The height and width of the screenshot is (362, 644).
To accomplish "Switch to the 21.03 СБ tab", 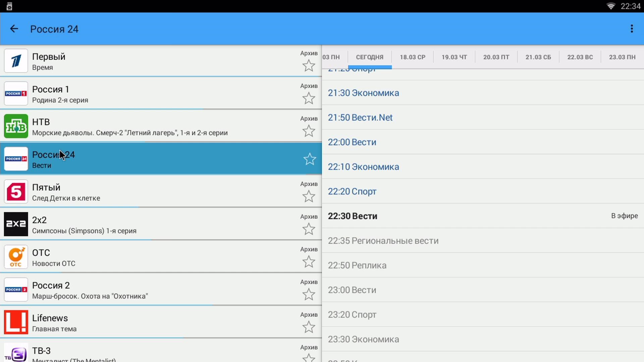I will (538, 57).
